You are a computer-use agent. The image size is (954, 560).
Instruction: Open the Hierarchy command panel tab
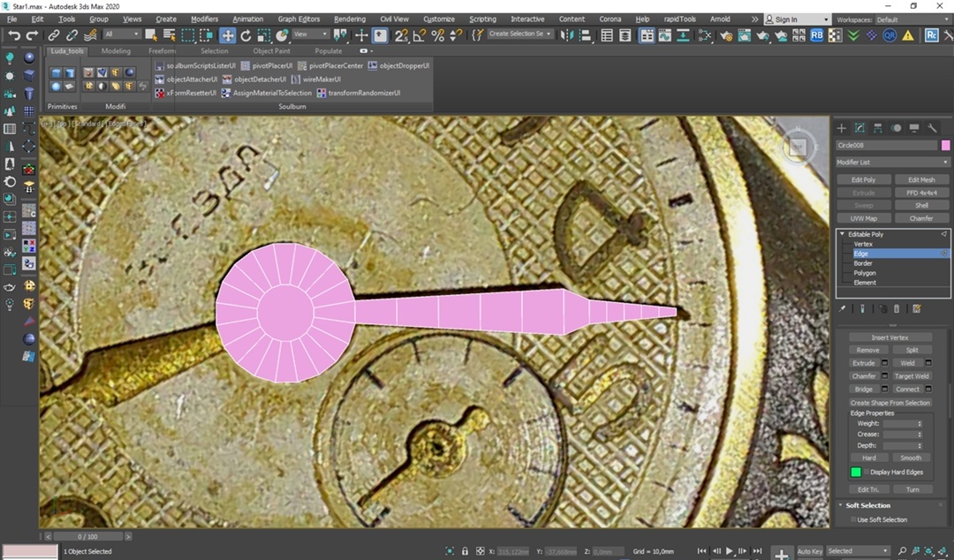[878, 128]
